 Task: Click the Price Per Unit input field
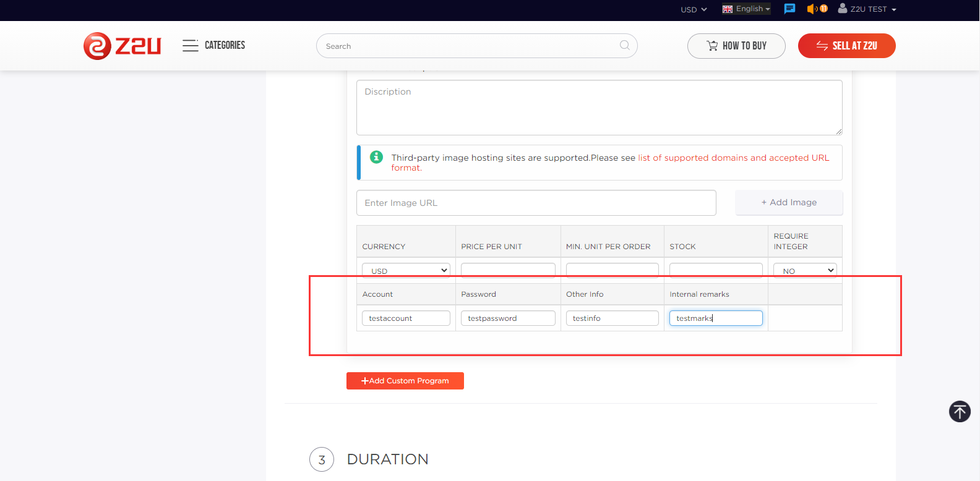[x=508, y=270]
